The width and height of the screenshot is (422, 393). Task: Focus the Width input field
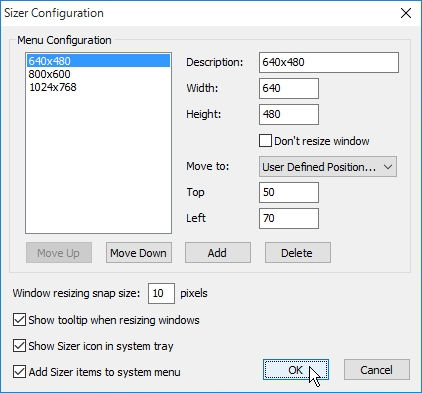click(x=289, y=88)
